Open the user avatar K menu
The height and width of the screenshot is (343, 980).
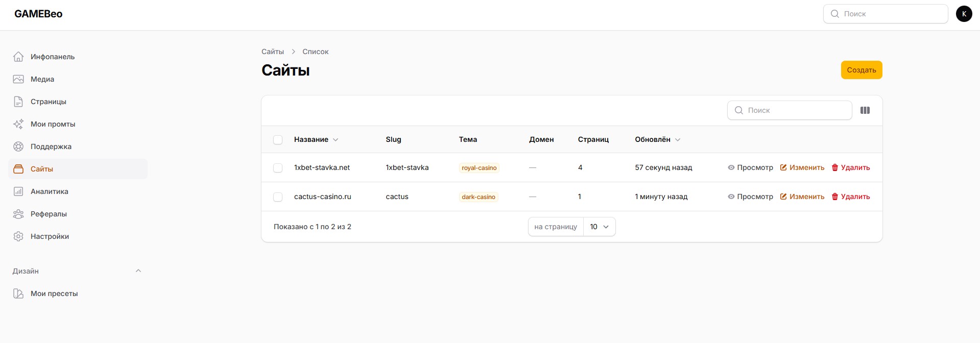(x=964, y=14)
